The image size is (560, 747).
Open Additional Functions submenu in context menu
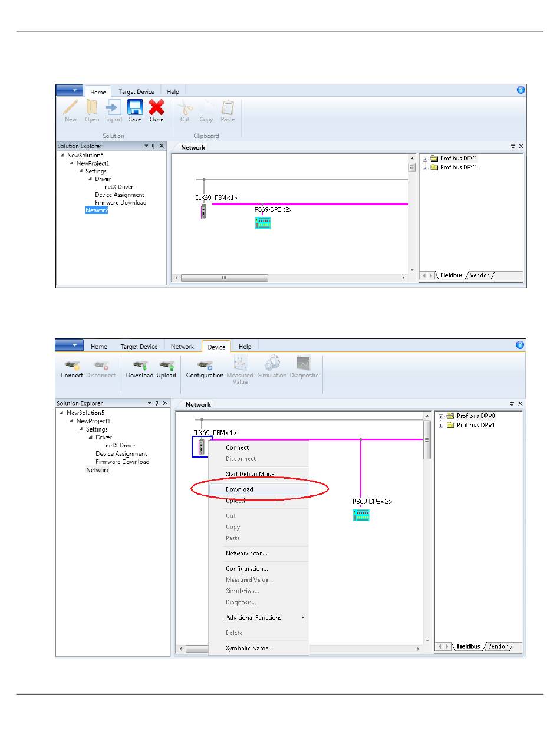point(259,617)
